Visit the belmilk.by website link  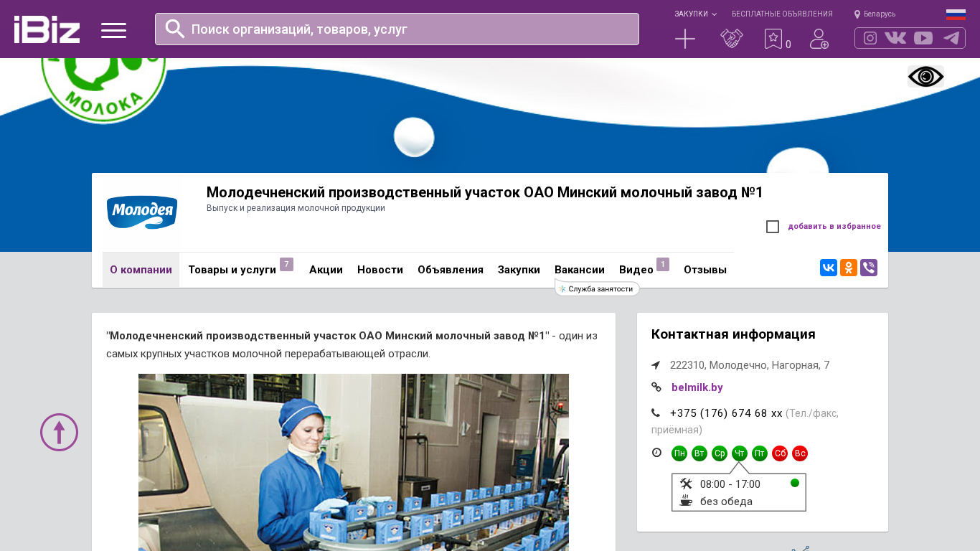(x=697, y=387)
